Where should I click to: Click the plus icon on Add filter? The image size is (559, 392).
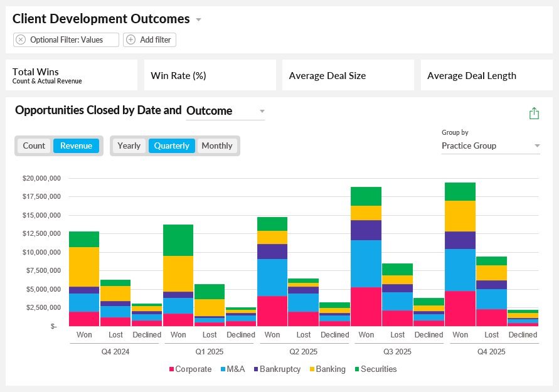(x=131, y=40)
